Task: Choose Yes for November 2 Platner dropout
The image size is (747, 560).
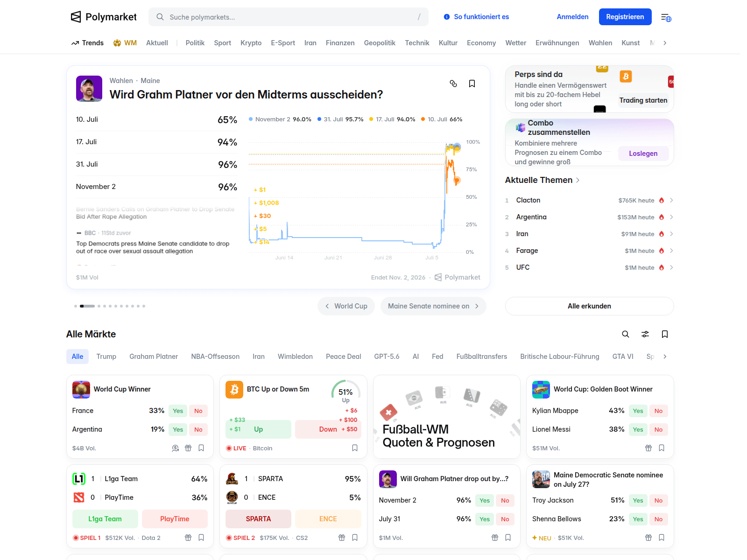Action: [485, 500]
